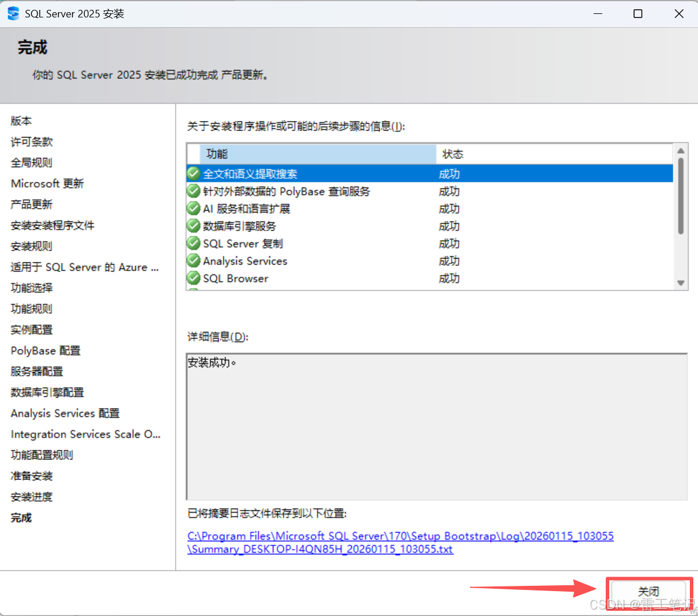The height and width of the screenshot is (616, 698).
Task: Click green check icon for 全文和语义提取搜索
Action: point(193,173)
